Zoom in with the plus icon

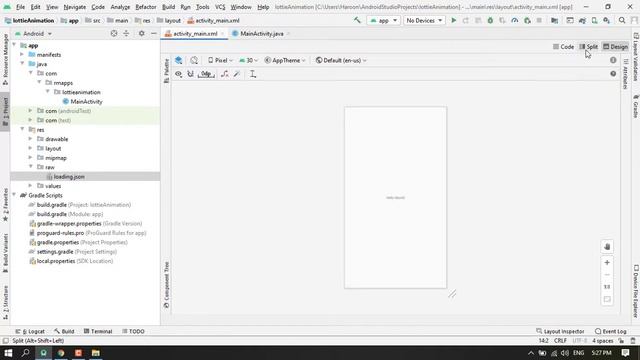pyautogui.click(x=607, y=262)
